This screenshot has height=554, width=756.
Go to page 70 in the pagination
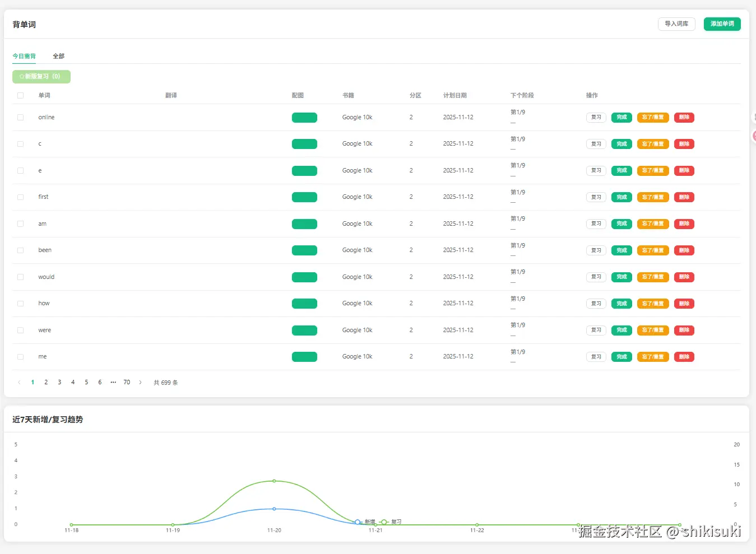tap(127, 382)
